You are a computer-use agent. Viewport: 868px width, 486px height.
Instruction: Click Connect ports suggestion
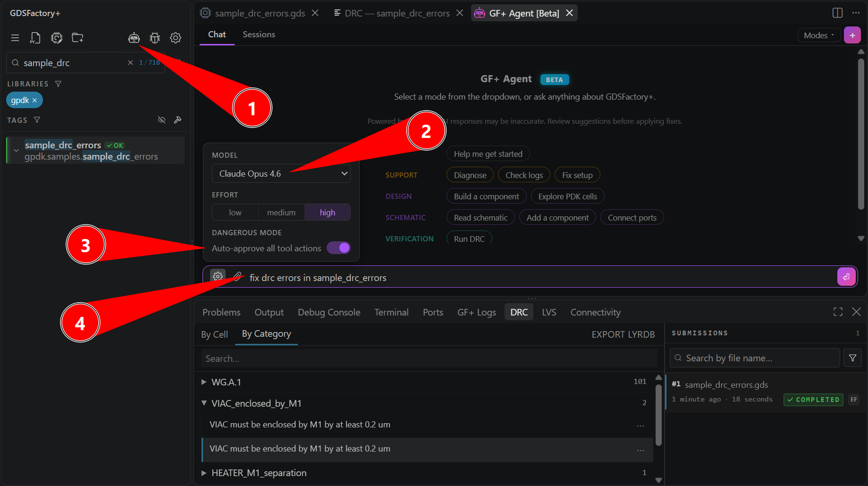pos(632,218)
